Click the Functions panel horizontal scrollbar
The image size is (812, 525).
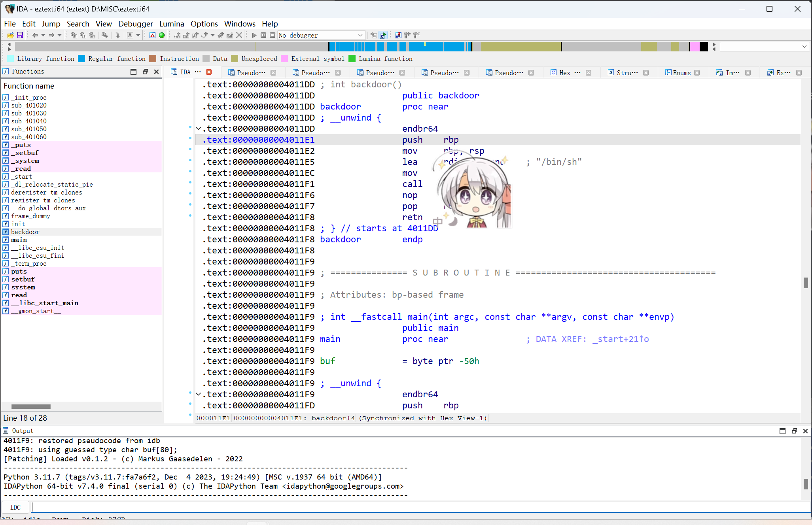tap(31, 406)
